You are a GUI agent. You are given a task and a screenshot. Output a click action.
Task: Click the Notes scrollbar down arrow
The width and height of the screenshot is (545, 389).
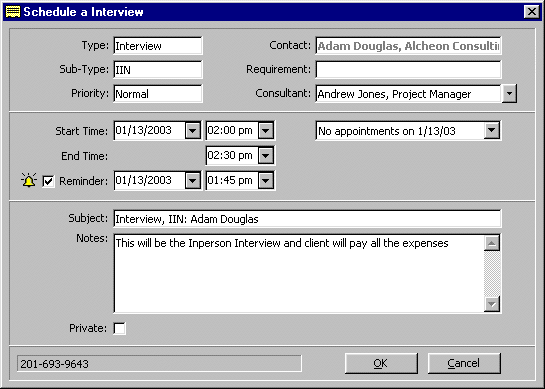click(491, 304)
